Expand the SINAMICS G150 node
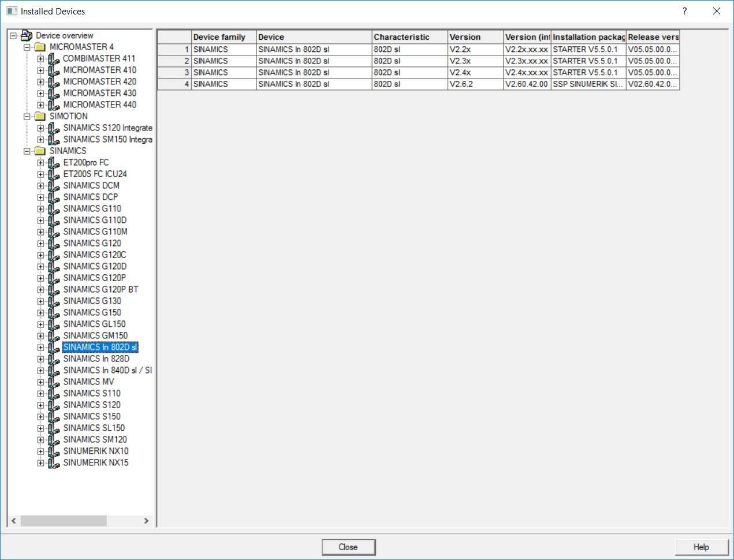734x560 pixels. click(40, 313)
